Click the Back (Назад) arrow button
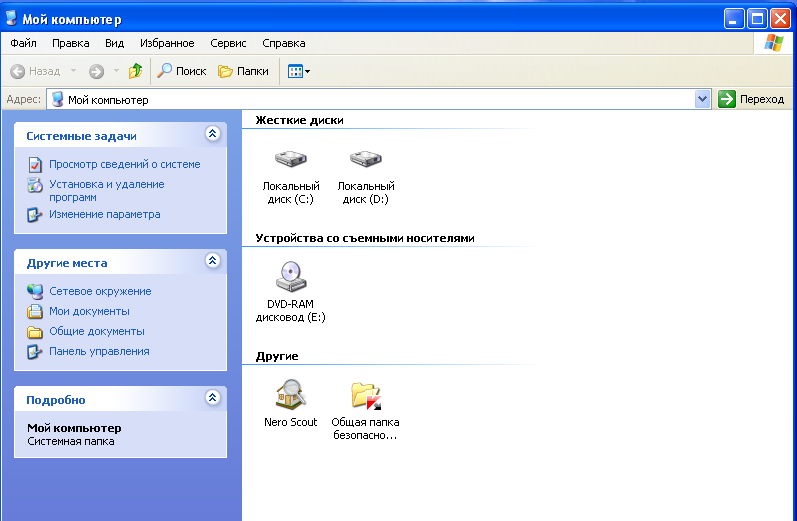 pos(35,71)
